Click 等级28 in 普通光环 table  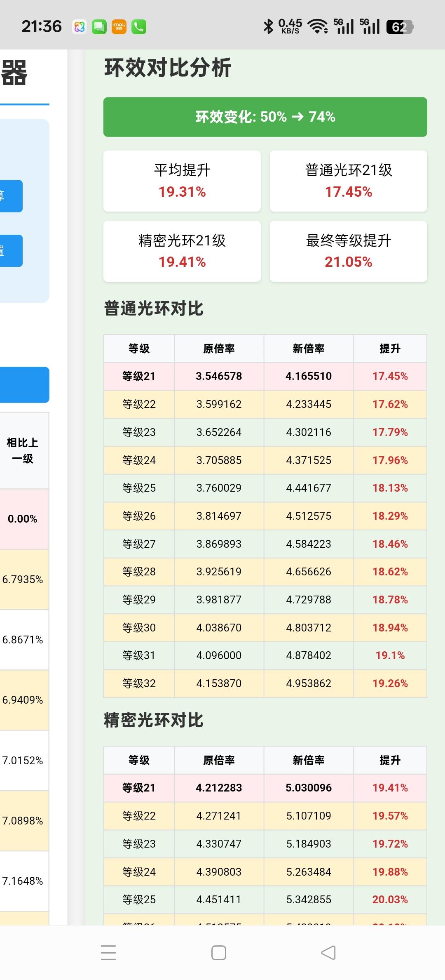139,572
